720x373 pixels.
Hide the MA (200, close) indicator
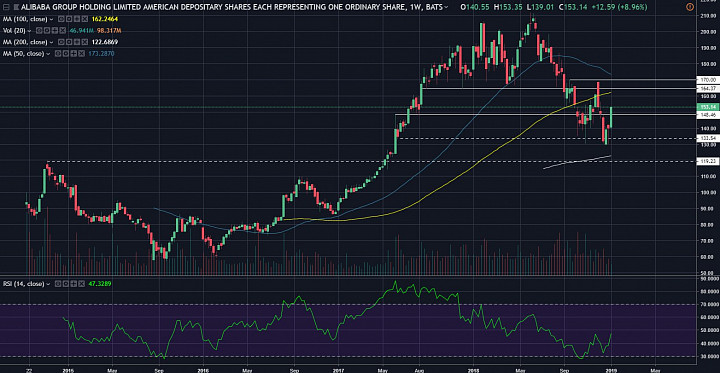click(x=61, y=42)
